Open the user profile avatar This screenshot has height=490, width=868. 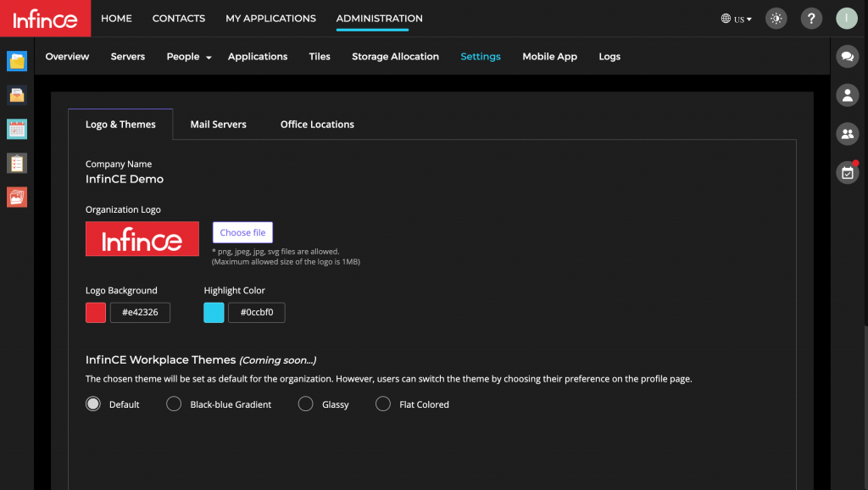click(847, 19)
